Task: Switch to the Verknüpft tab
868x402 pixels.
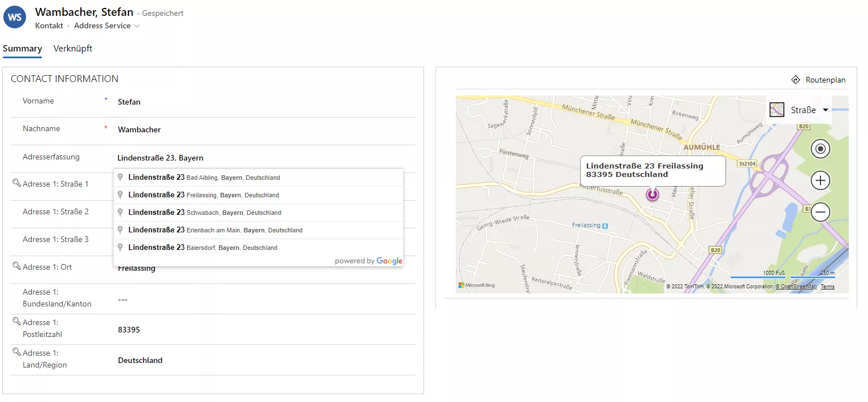Action: 73,49
